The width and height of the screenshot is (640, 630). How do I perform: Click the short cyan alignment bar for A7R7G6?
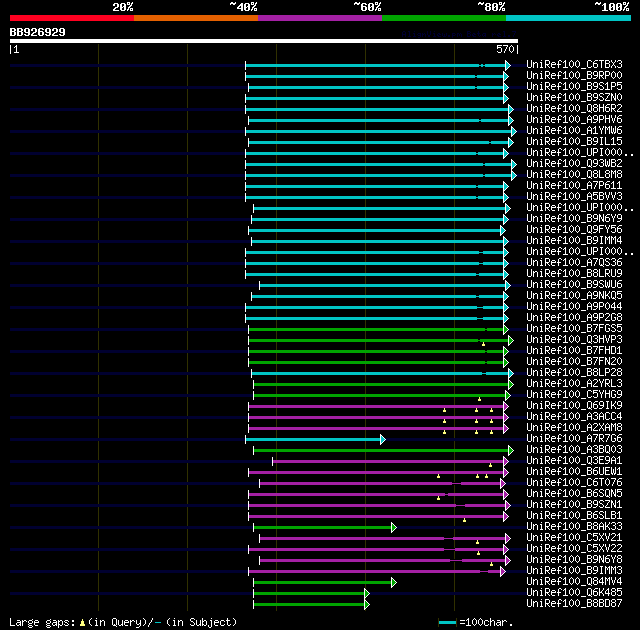pyautogui.click(x=315, y=439)
